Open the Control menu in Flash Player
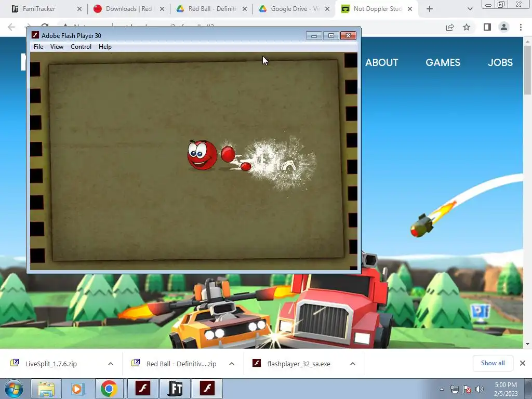Screen dimensions: 532x399 tap(81, 46)
